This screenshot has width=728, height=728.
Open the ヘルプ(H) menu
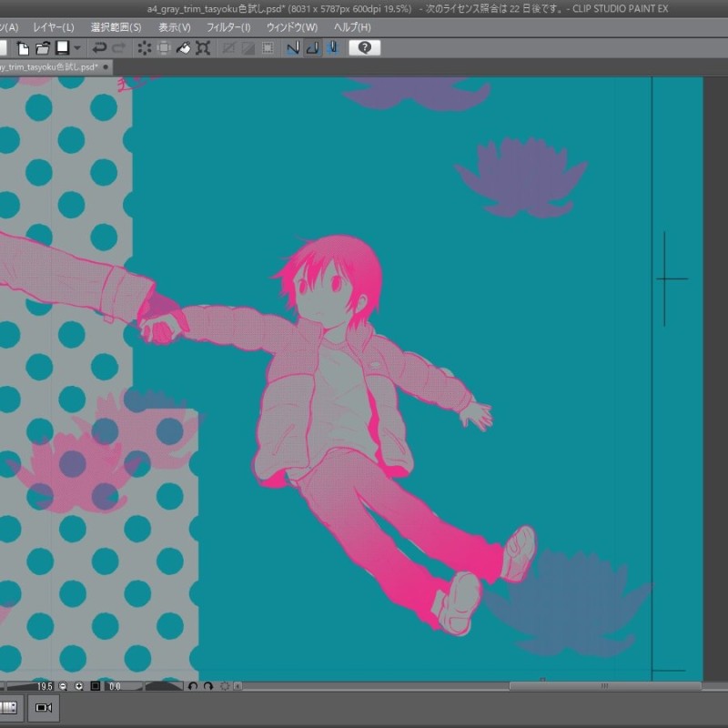(352, 27)
